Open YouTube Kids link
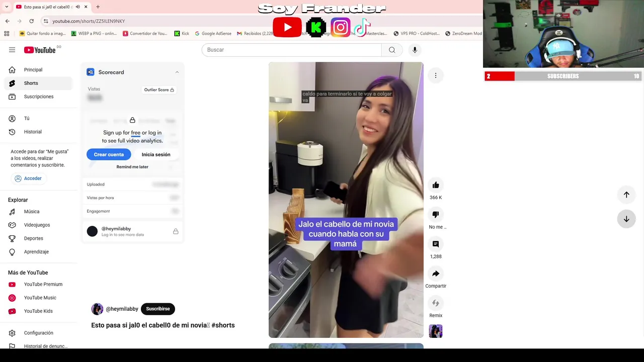The width and height of the screenshot is (644, 362). [x=39, y=311]
